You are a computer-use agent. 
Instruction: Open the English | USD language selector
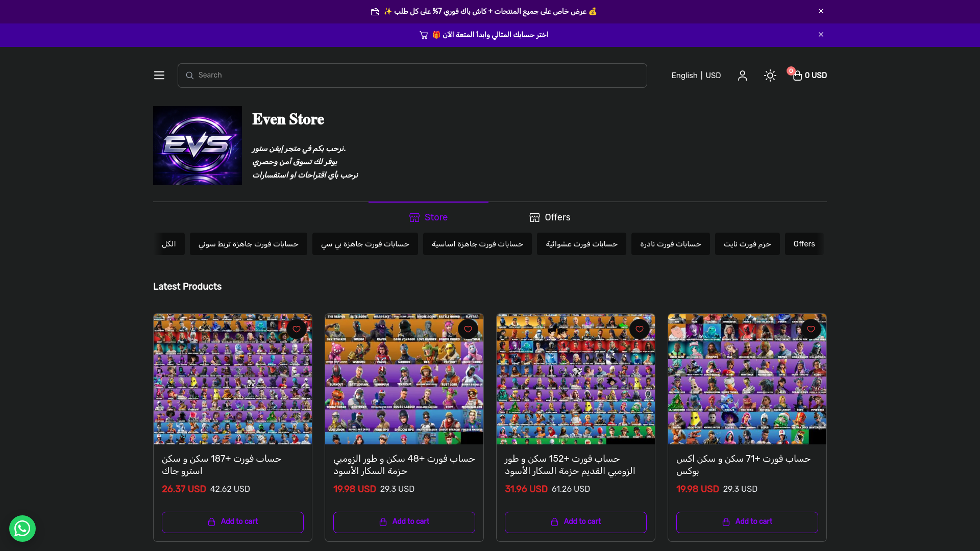(x=696, y=76)
